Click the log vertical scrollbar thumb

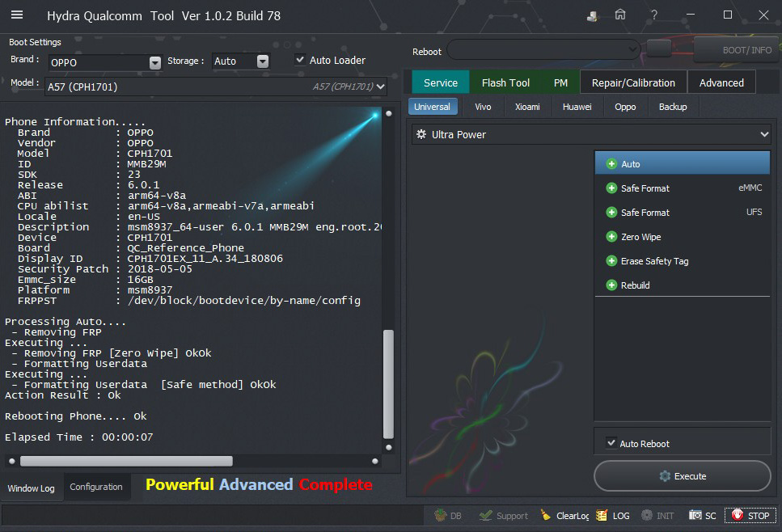(388, 384)
